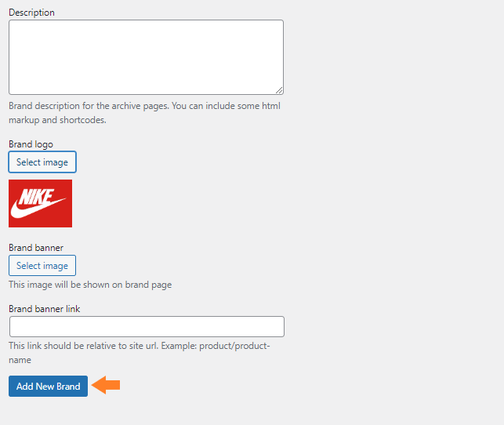Click the Brand banner label
Image resolution: width=504 pixels, height=425 pixels.
(x=36, y=248)
